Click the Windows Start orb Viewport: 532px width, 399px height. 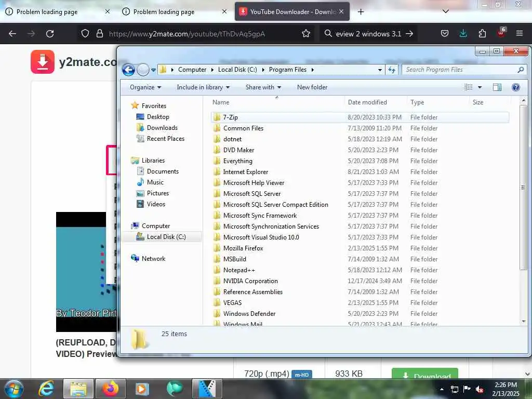(x=14, y=389)
